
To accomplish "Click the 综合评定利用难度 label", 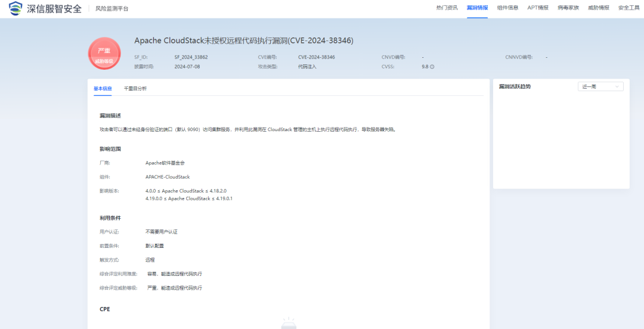I will point(118,274).
